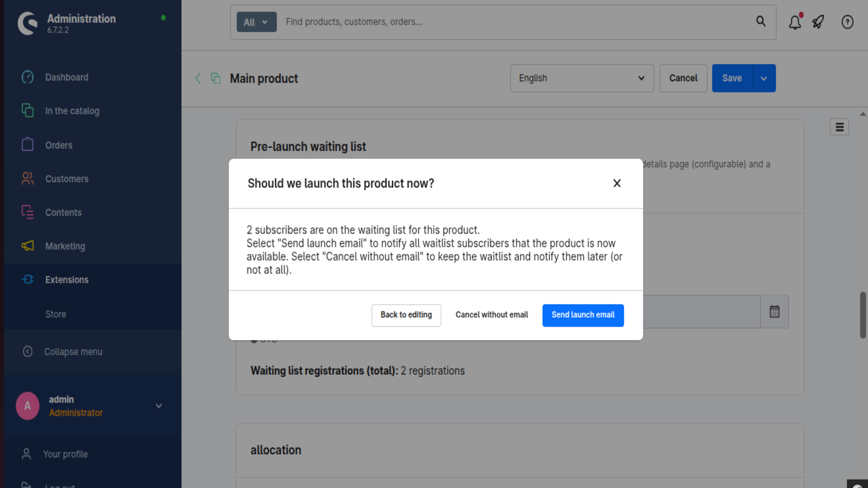Click the Your profile person icon

point(26,454)
